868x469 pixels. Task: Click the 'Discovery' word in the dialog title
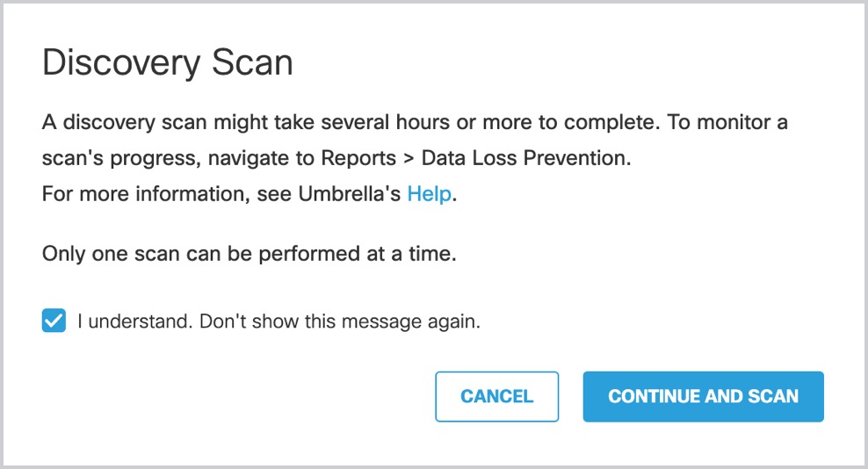(x=121, y=64)
